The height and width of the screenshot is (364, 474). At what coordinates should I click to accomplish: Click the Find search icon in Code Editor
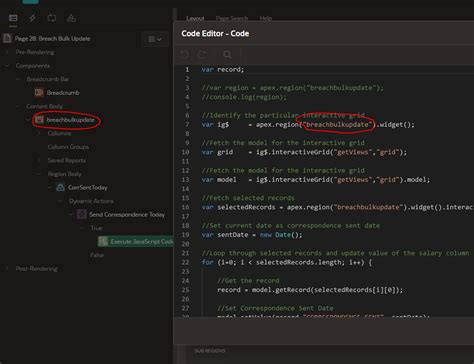[227, 54]
